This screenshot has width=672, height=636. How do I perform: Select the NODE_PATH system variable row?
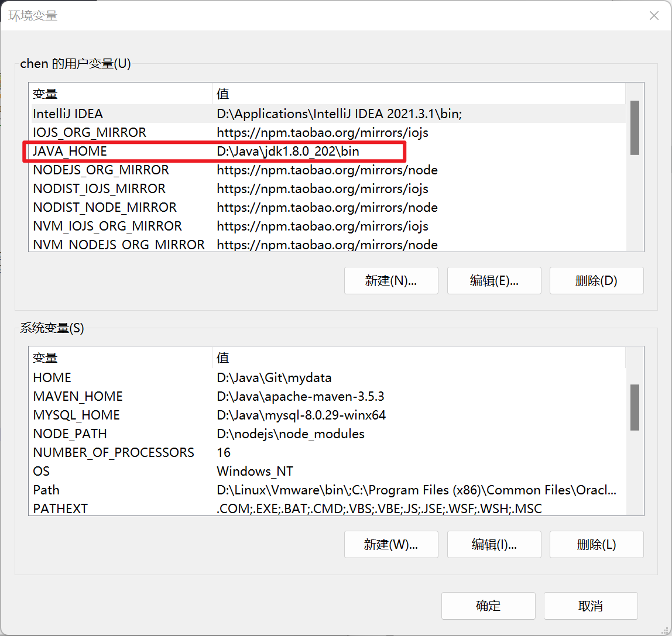tap(328, 434)
